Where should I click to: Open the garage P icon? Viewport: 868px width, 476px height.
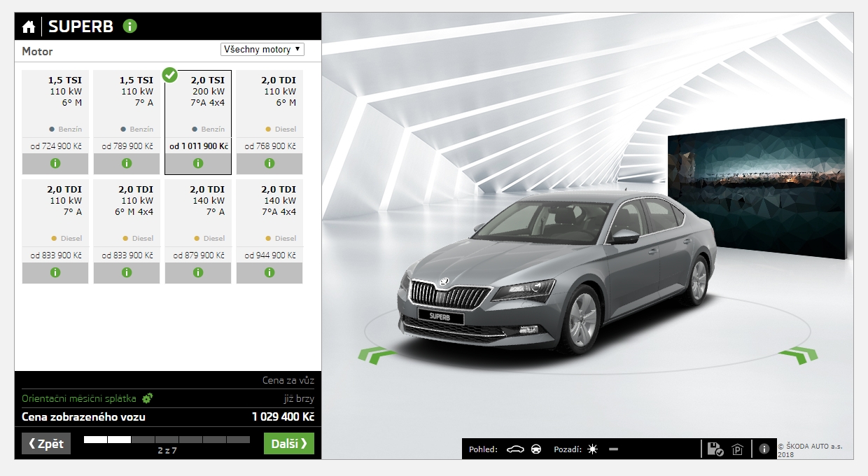point(737,450)
